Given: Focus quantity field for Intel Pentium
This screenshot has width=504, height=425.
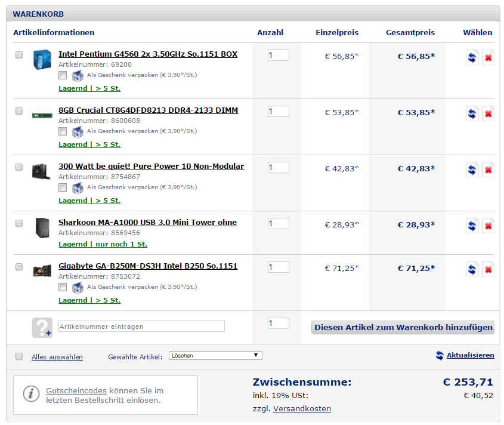Looking at the screenshot, I should pos(279,56).
